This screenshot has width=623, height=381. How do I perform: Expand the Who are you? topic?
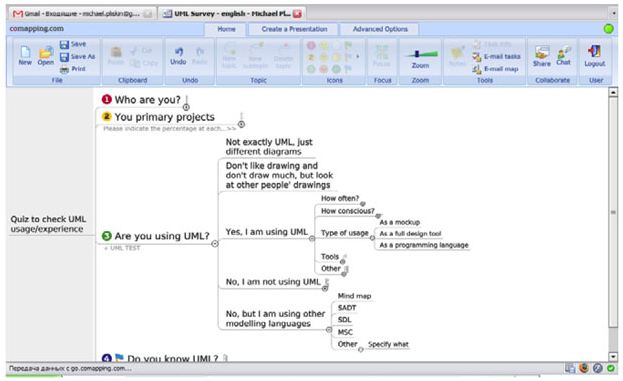tap(186, 107)
